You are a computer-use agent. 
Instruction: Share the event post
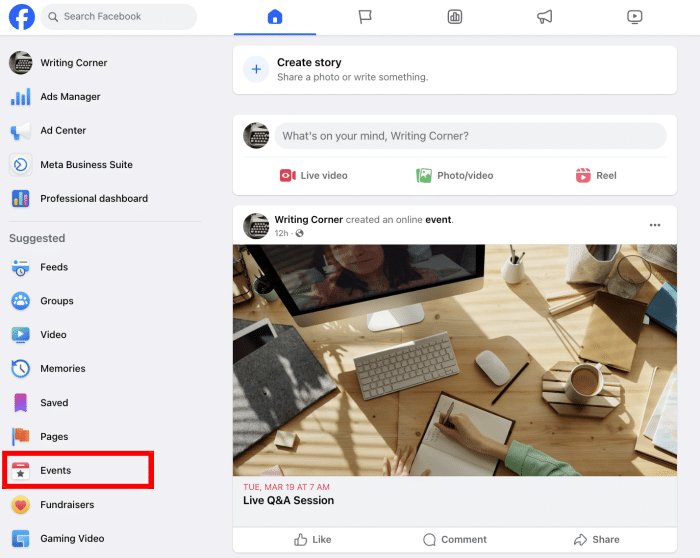[596, 540]
